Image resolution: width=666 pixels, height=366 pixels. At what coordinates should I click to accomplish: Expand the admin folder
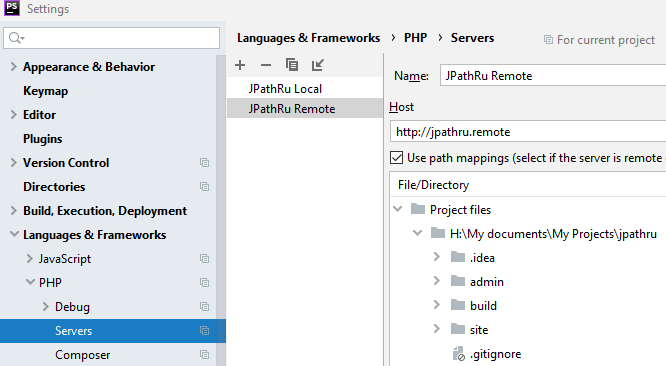(x=436, y=281)
